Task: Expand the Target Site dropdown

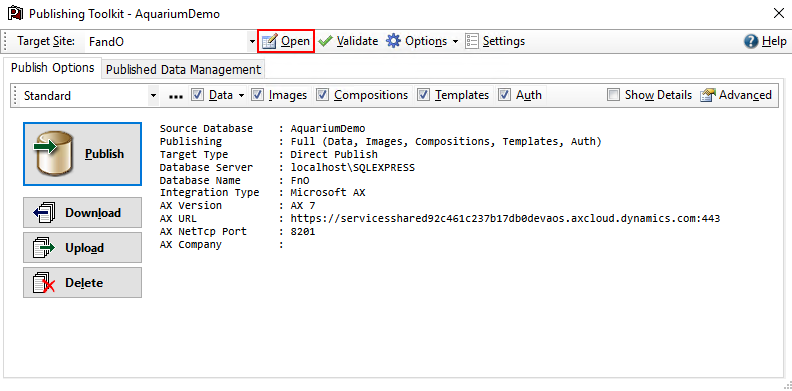Action: (x=252, y=41)
